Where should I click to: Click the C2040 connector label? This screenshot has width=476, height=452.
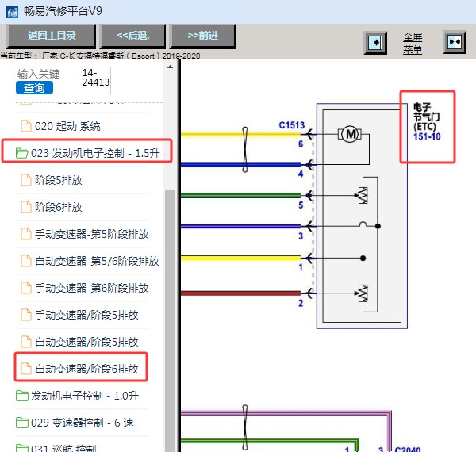[x=408, y=450]
